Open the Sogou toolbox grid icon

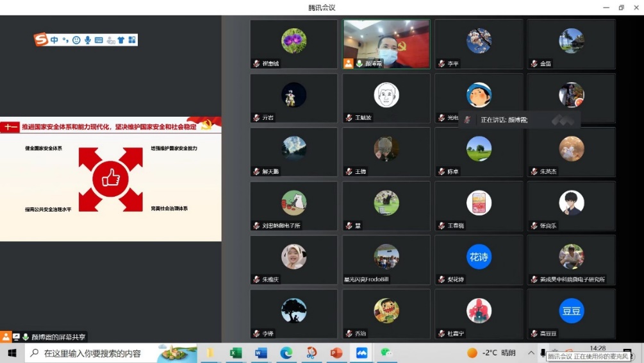(132, 40)
